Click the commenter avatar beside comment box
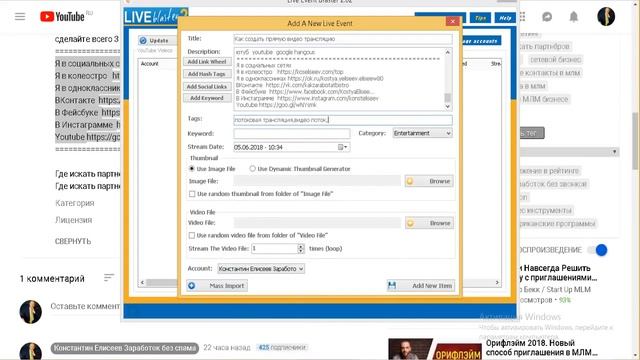Viewport: 640px width, 360px height. [31, 312]
